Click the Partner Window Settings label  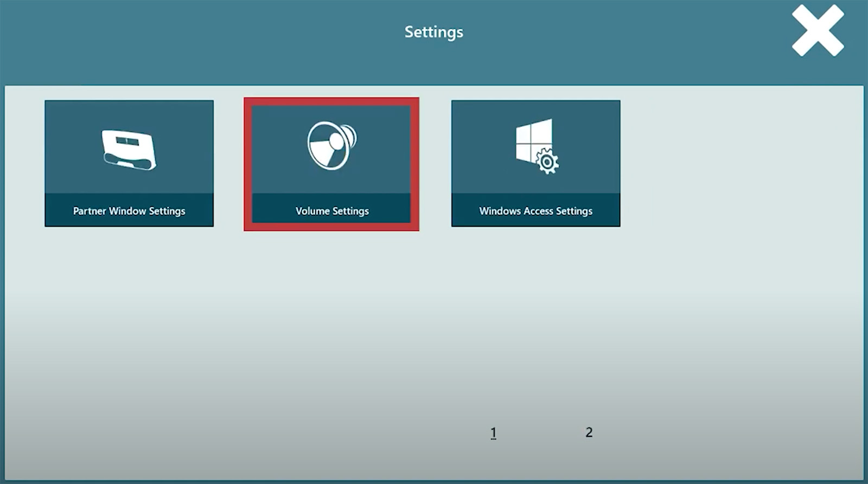coord(129,211)
